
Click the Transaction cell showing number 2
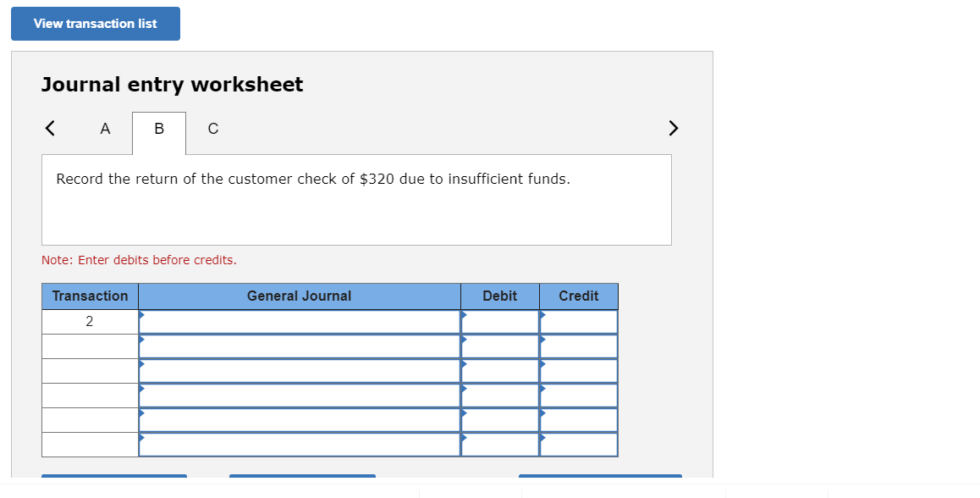pyautogui.click(x=90, y=321)
